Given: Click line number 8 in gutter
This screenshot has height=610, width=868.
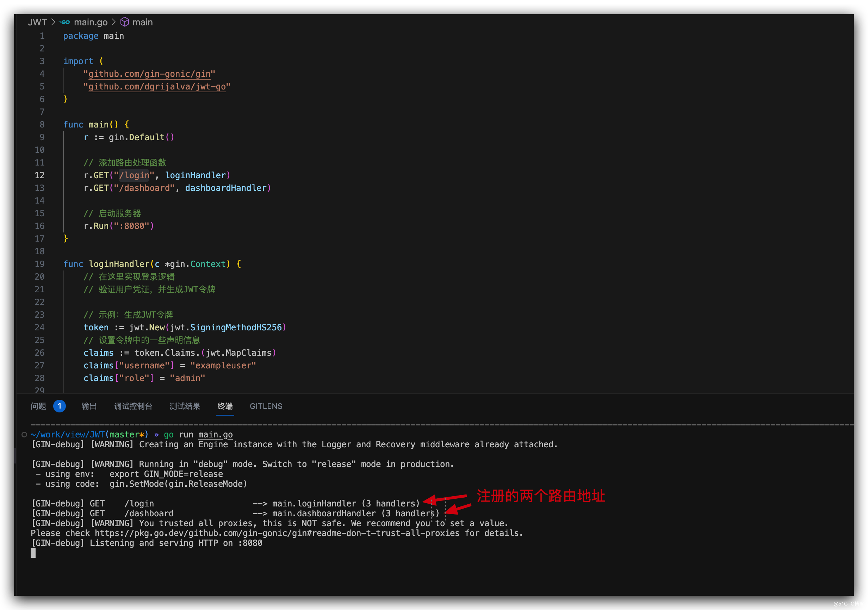Looking at the screenshot, I should click(42, 125).
